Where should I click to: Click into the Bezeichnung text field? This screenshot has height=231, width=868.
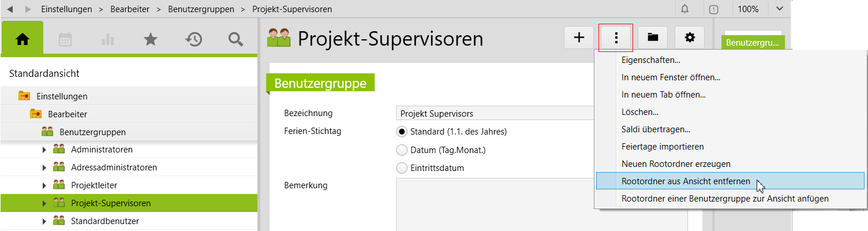click(496, 113)
